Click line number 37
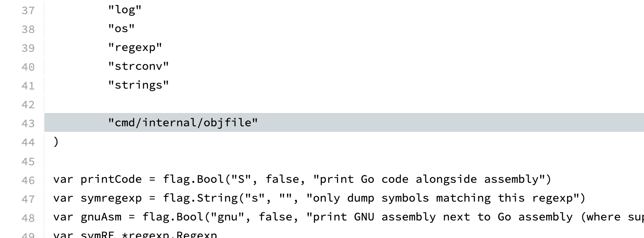 tap(28, 10)
